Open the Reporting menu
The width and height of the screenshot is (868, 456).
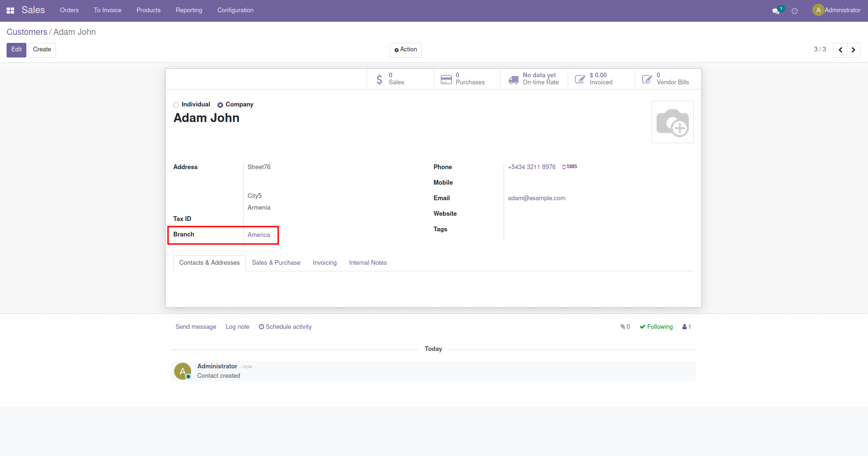click(189, 10)
